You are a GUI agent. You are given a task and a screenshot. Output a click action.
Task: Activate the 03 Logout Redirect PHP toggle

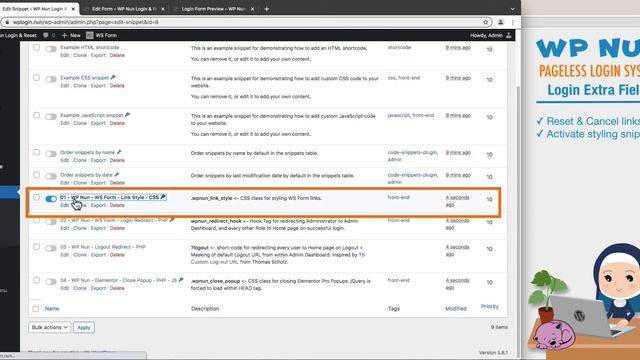point(51,249)
